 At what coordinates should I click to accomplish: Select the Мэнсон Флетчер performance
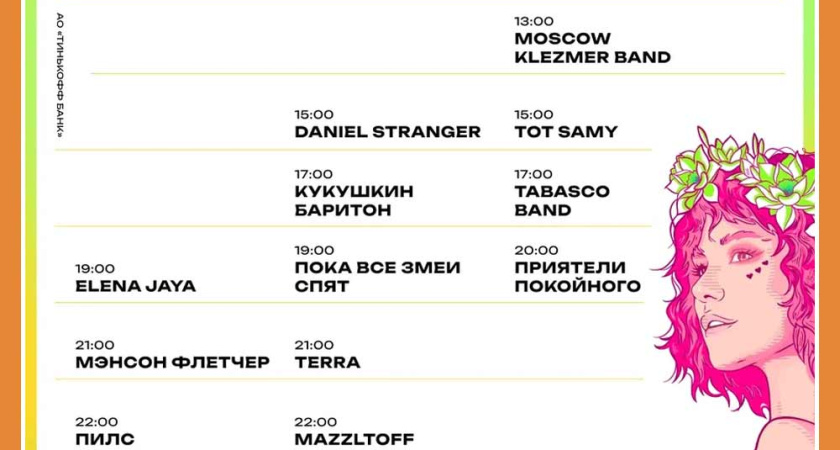tap(172, 362)
